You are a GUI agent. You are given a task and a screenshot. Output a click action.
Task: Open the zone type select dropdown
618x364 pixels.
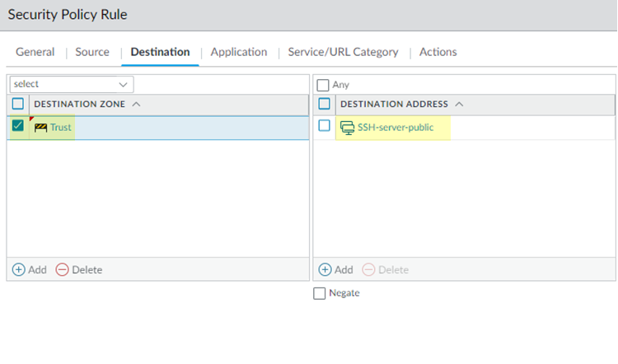coord(71,84)
